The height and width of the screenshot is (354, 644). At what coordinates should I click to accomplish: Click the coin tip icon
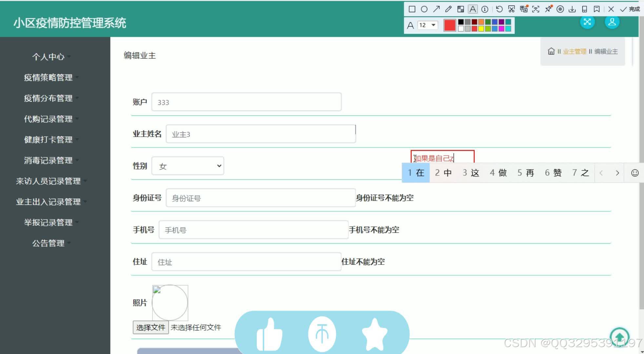pyautogui.click(x=322, y=334)
